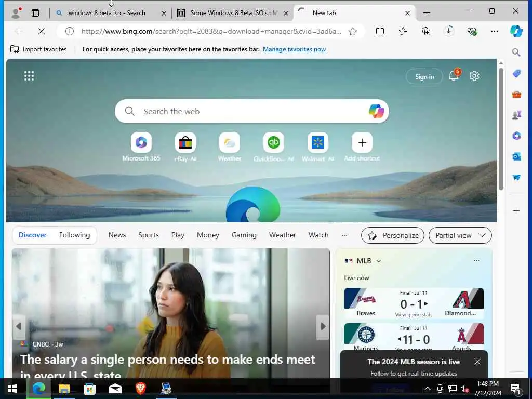This screenshot has height=399, width=532.
Task: Open Brave browser from taskbar
Action: pos(140,389)
